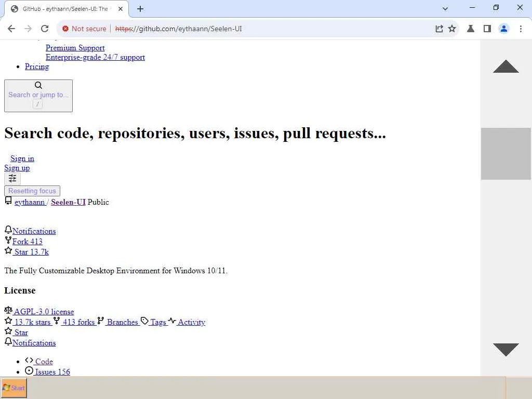Go to the Pricing page

[x=37, y=66]
